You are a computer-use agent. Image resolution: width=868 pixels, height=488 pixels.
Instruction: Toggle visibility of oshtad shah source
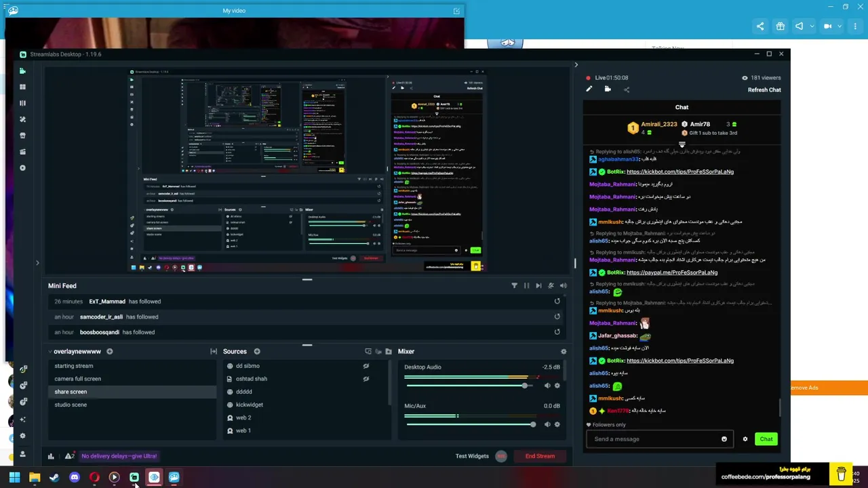(x=366, y=379)
